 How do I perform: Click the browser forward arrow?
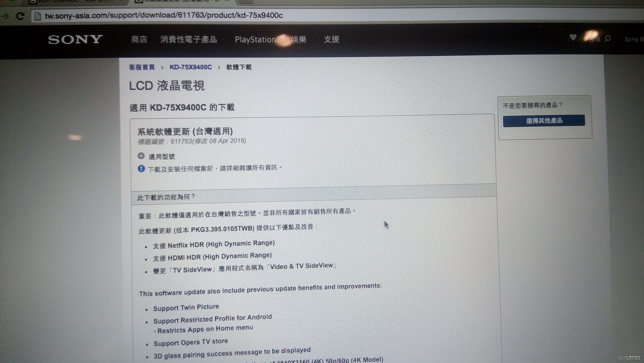click(x=5, y=16)
